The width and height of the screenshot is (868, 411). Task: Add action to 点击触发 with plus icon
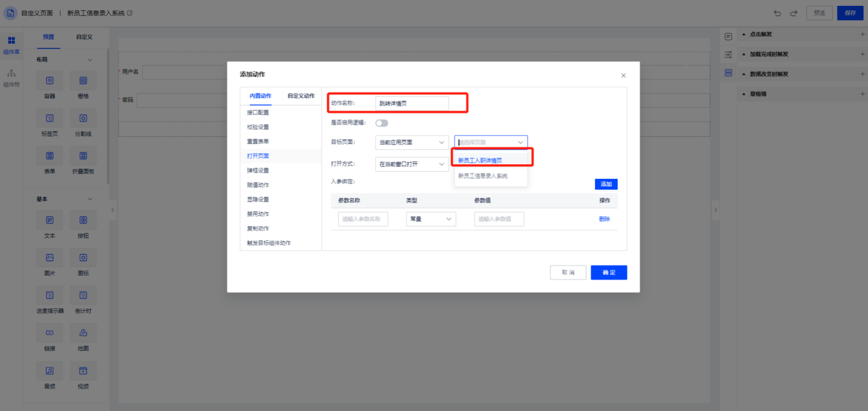click(862, 34)
